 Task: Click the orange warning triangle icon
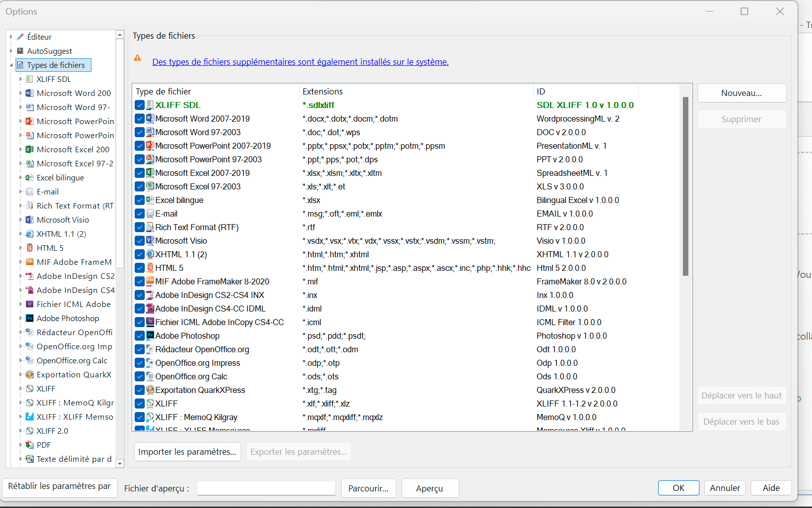(x=138, y=58)
